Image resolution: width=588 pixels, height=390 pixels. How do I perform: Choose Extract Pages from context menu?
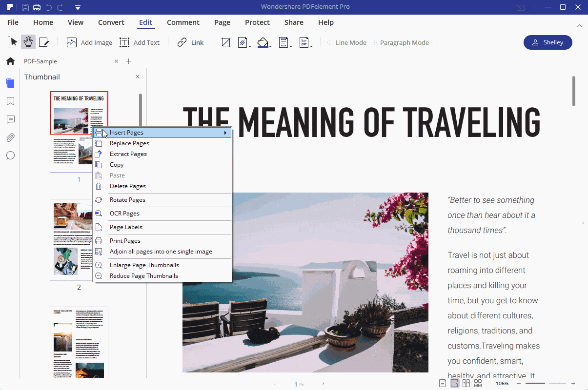(128, 154)
